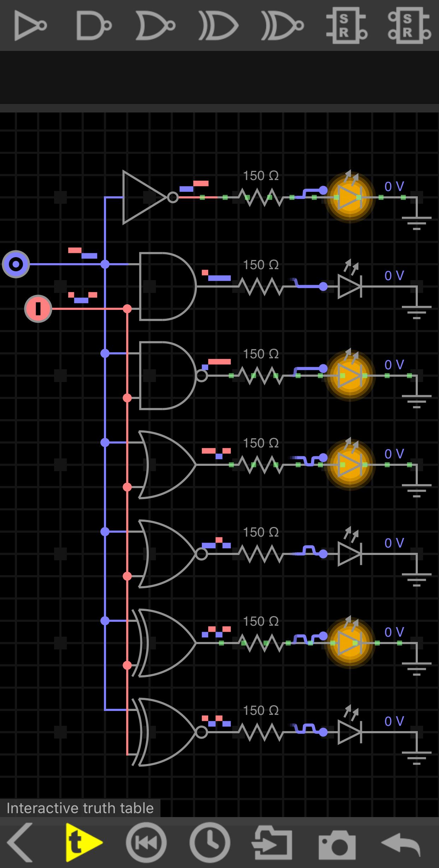Select the 150 Ω resistor after the XOR gate

pyautogui.click(x=261, y=643)
